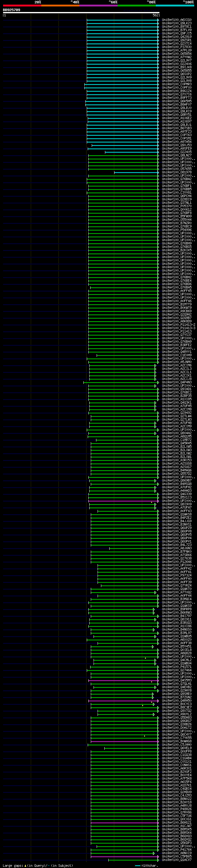Click the red 20% identity legend segment
The width and height of the screenshot is (197, 868).
tap(22, 6)
